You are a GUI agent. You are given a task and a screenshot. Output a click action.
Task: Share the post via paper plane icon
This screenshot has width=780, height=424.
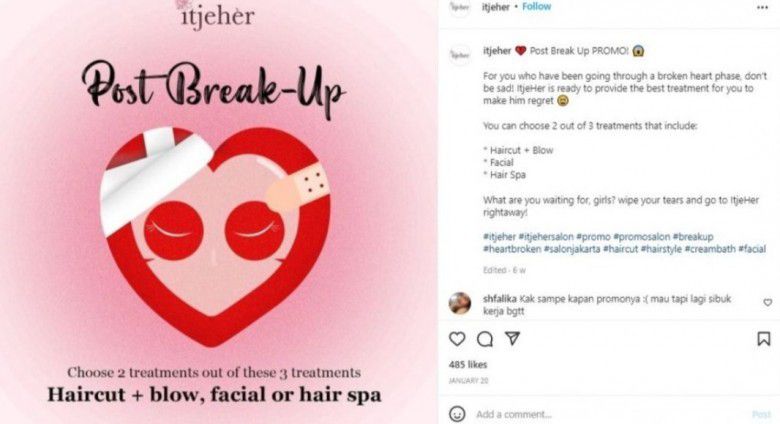tap(512, 338)
